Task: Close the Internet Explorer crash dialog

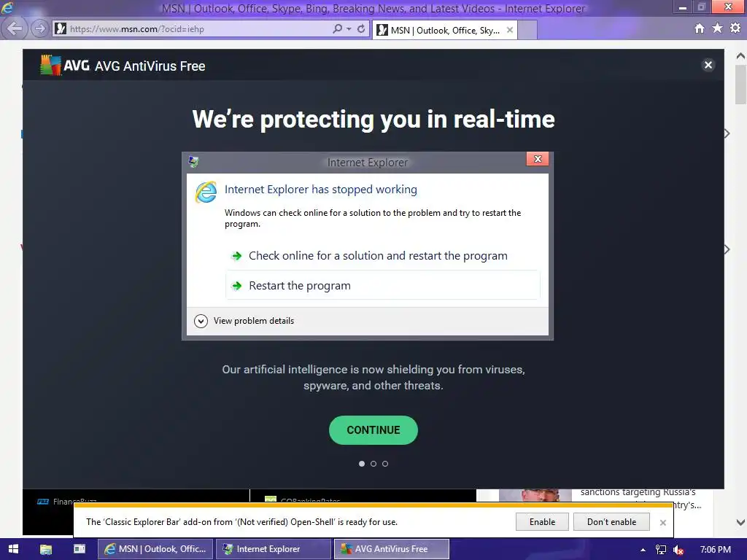Action: click(x=538, y=159)
